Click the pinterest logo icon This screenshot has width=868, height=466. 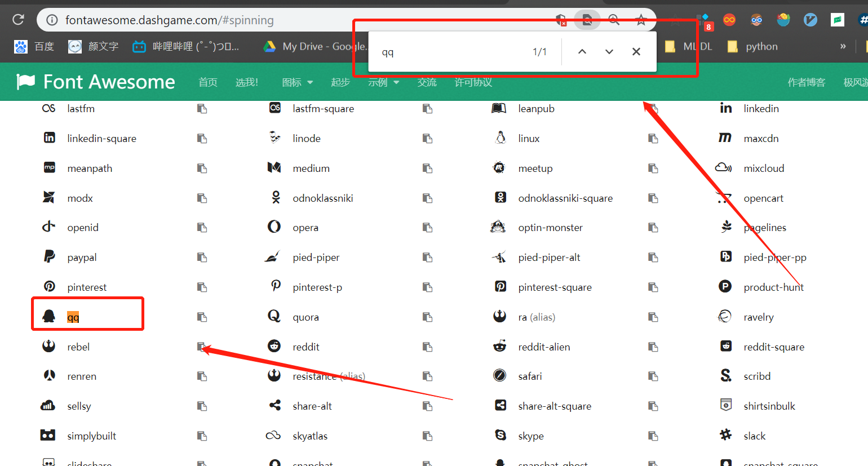pos(50,286)
